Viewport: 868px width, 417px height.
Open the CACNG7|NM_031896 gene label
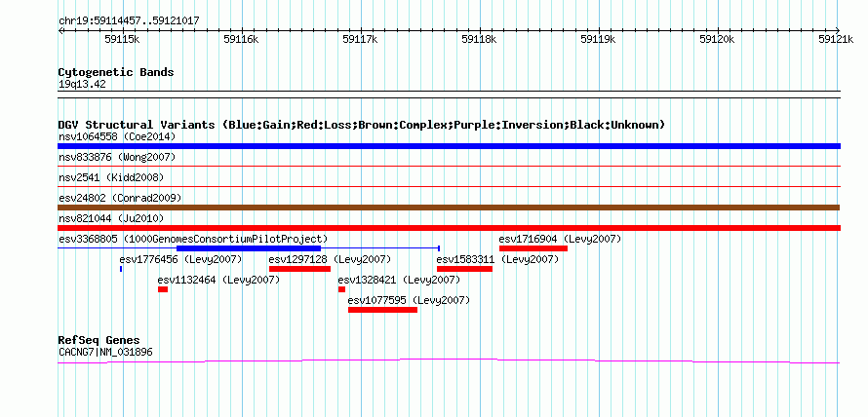click(x=105, y=352)
